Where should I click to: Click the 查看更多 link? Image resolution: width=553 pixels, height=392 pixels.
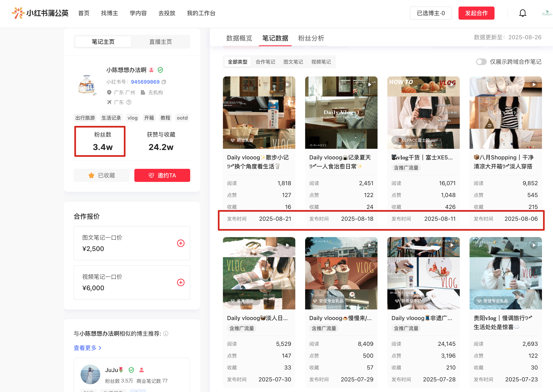87,348
